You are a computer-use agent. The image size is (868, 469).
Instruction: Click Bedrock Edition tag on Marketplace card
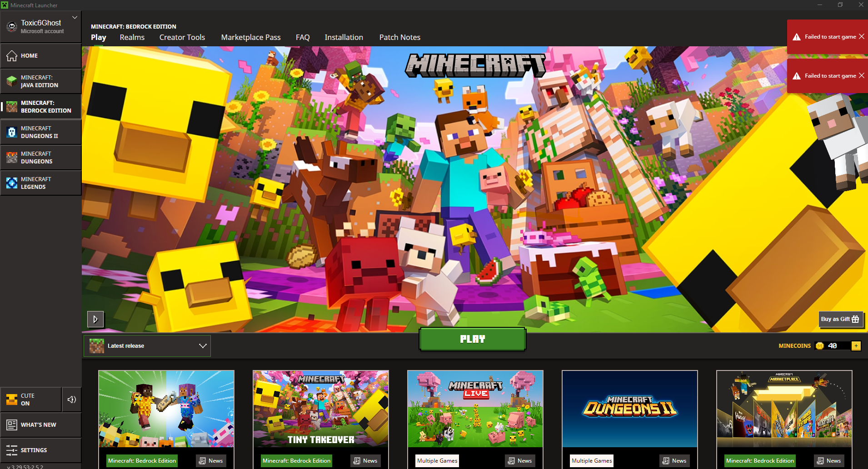(x=760, y=461)
